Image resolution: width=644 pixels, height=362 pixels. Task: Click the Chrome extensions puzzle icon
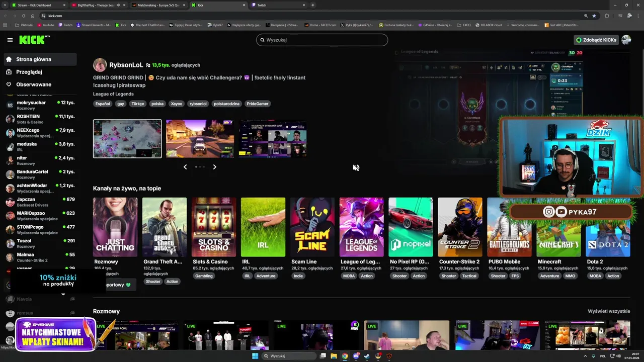(607, 16)
